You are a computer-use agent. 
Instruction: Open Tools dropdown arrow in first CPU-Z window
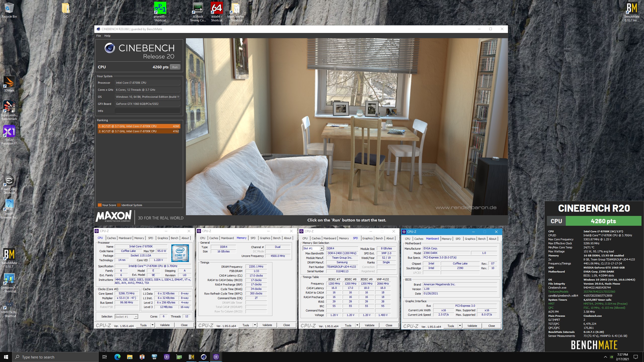(152, 325)
